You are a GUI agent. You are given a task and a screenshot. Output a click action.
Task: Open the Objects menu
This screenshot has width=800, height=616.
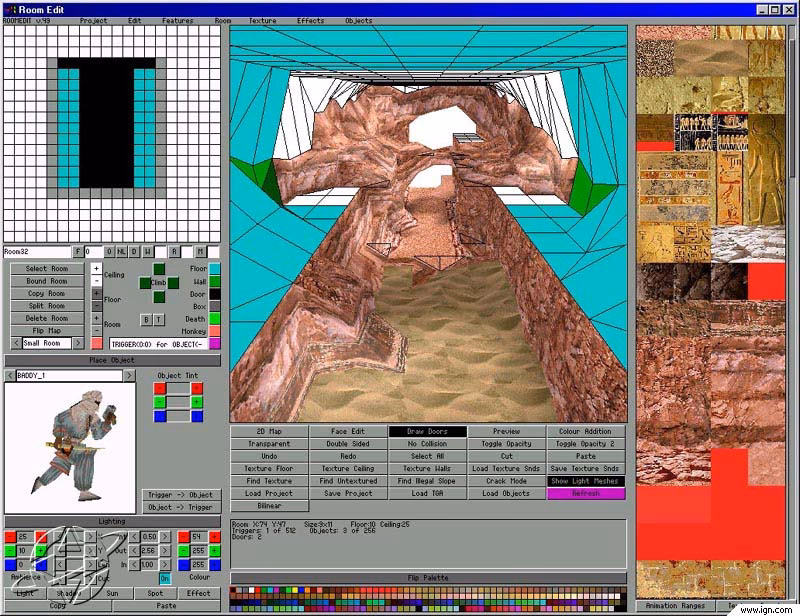359,21
